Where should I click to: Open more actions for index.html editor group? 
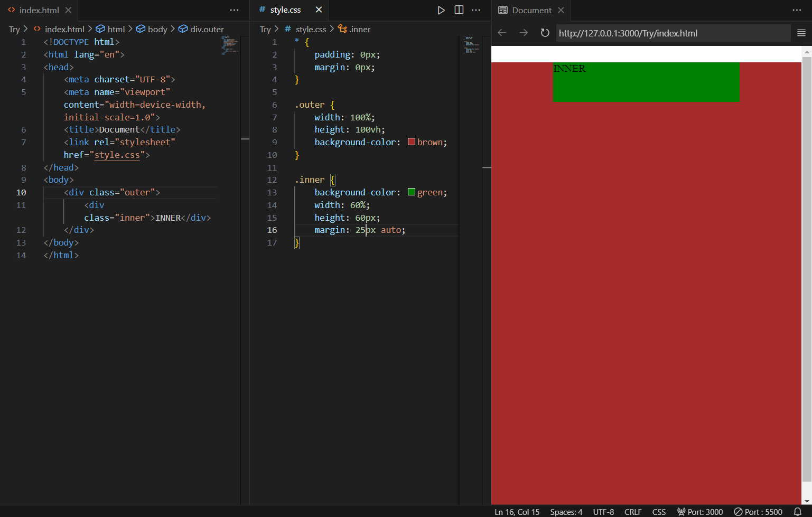click(234, 10)
